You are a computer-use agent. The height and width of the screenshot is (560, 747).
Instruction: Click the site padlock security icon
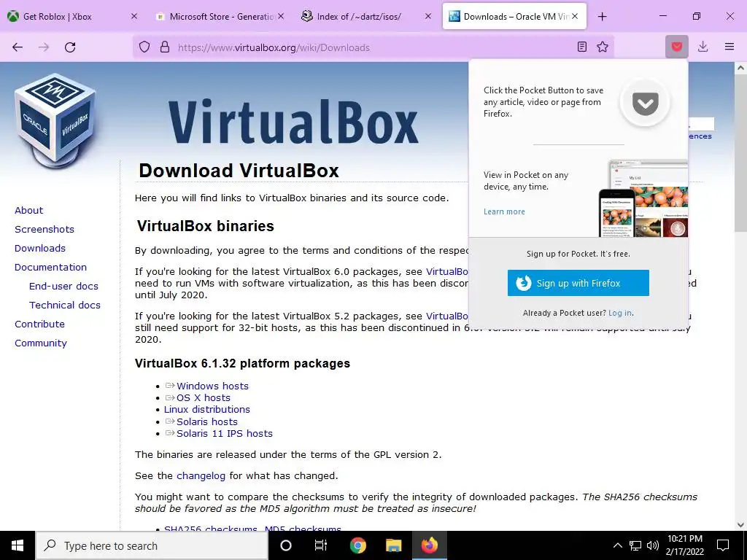[165, 47]
